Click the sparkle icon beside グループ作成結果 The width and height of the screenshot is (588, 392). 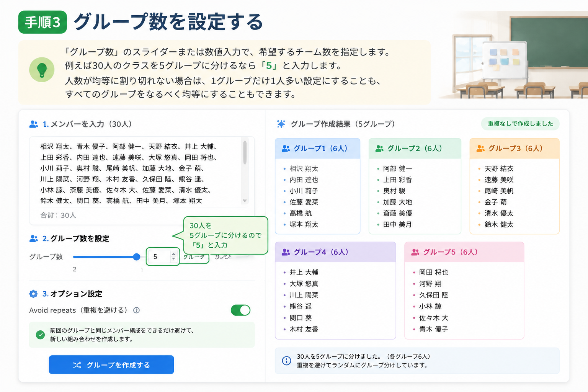point(281,124)
